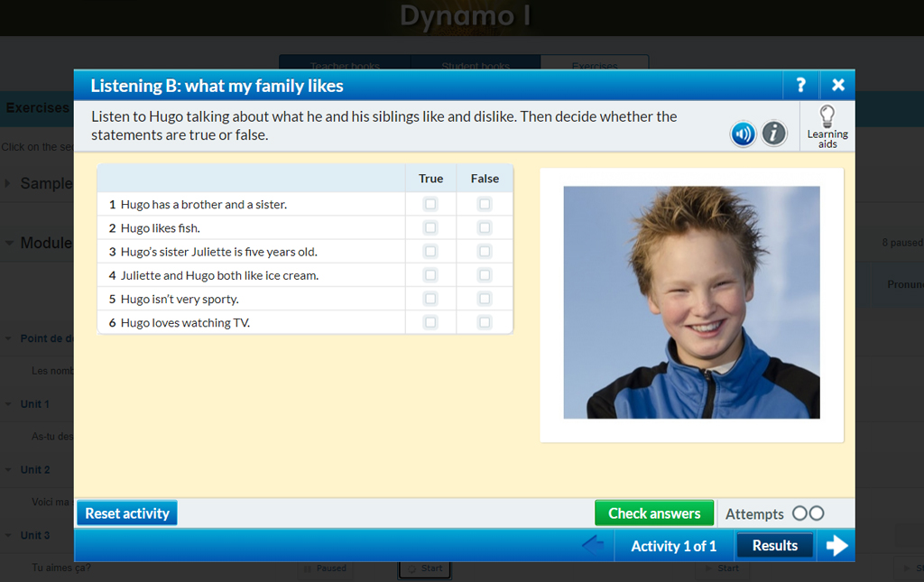924x582 pixels.
Task: Tick False for both like ice cream
Action: pos(485,275)
